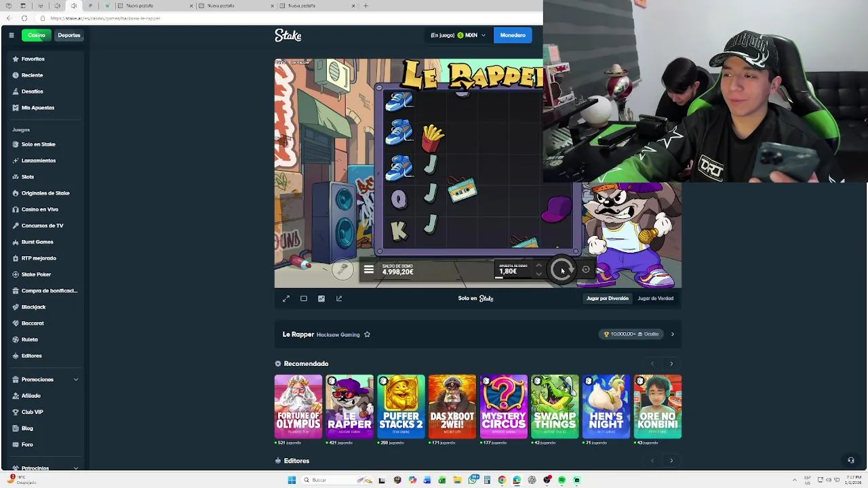Open the Swamp Things thumbnail

tap(555, 407)
